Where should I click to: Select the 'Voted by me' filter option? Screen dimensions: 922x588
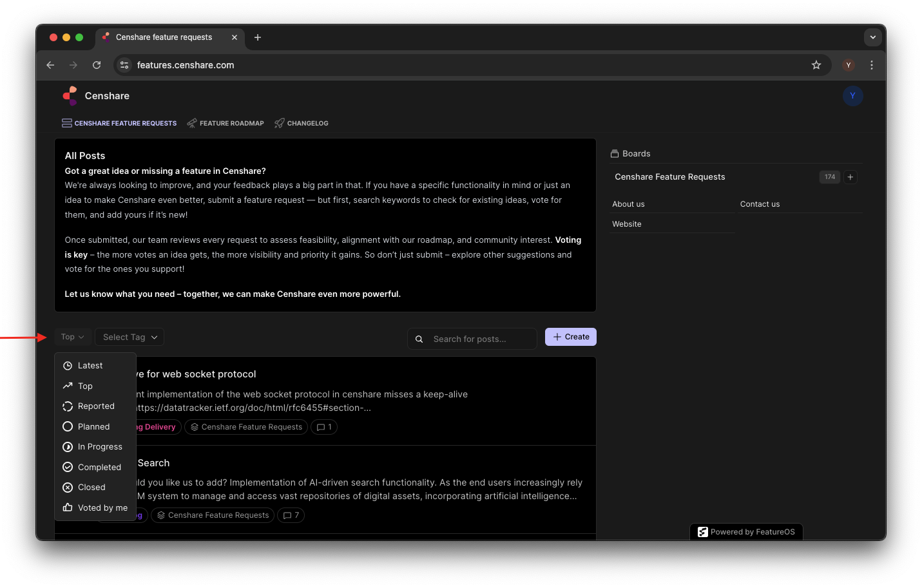click(x=102, y=507)
